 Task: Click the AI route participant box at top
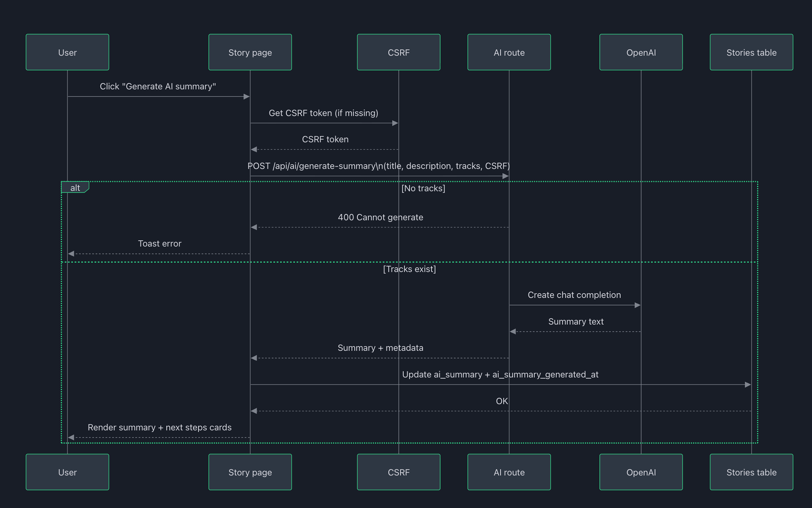[509, 52]
